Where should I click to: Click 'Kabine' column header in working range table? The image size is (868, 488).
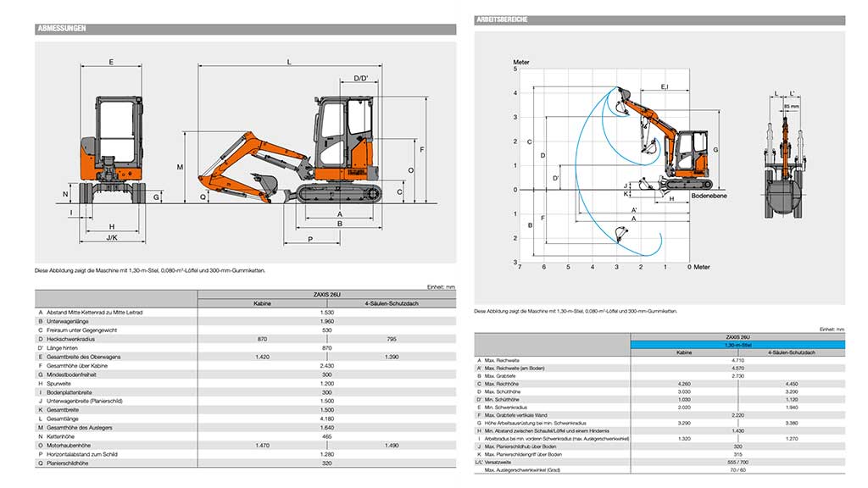click(684, 352)
